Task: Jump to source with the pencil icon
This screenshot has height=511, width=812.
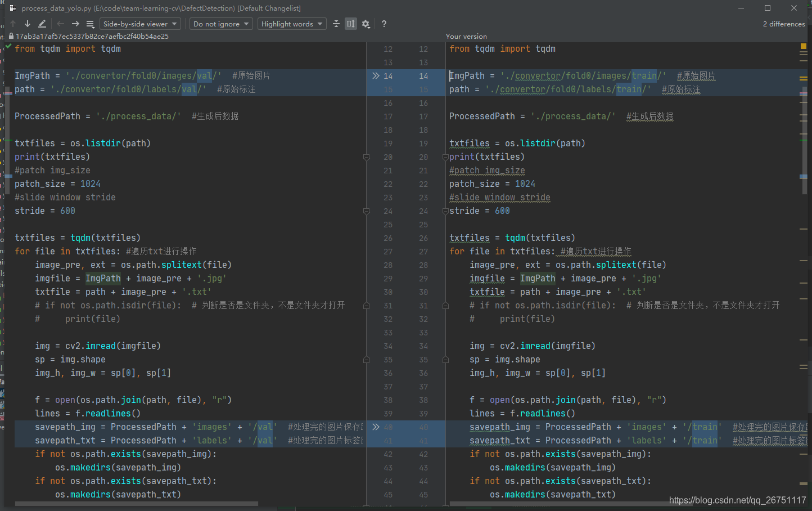Action: tap(42, 24)
